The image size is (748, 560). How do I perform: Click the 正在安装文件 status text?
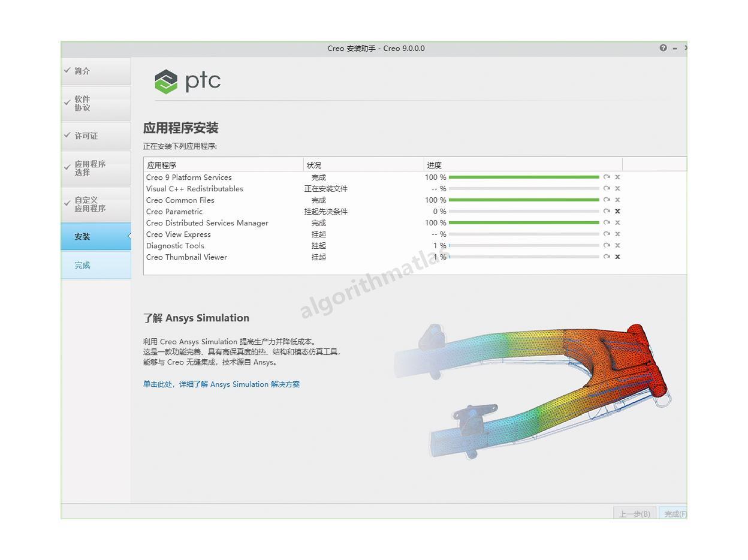click(326, 189)
